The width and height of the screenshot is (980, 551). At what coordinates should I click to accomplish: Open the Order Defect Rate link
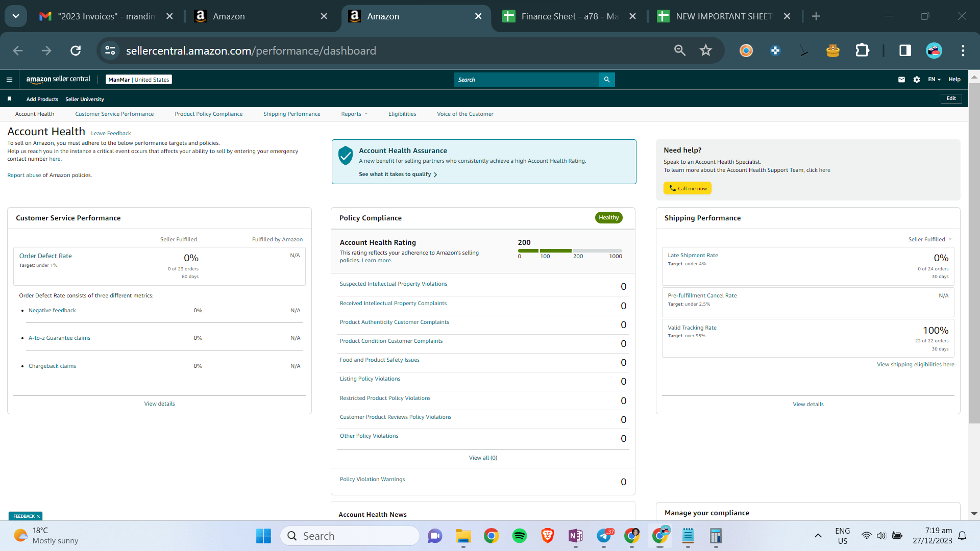click(45, 256)
